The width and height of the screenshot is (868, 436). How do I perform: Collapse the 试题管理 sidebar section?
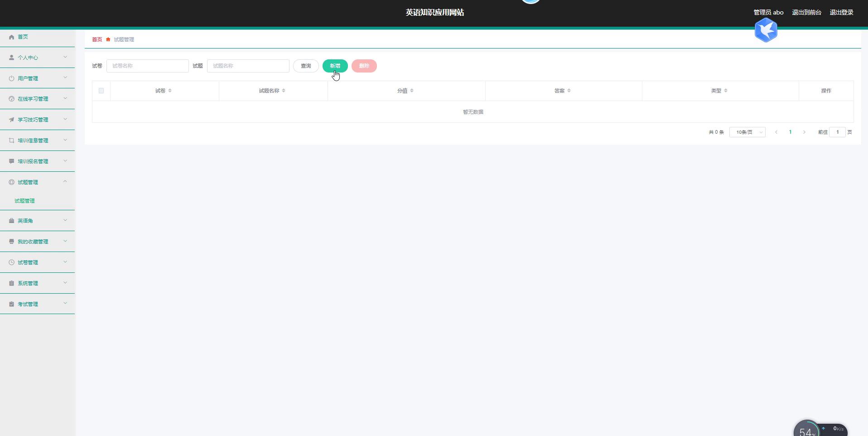click(x=65, y=182)
